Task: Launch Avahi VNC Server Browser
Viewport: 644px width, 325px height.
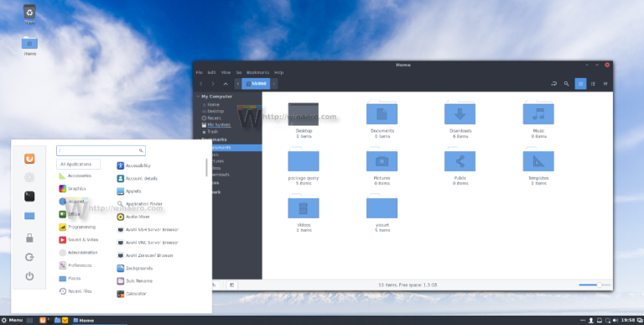Action: click(148, 243)
